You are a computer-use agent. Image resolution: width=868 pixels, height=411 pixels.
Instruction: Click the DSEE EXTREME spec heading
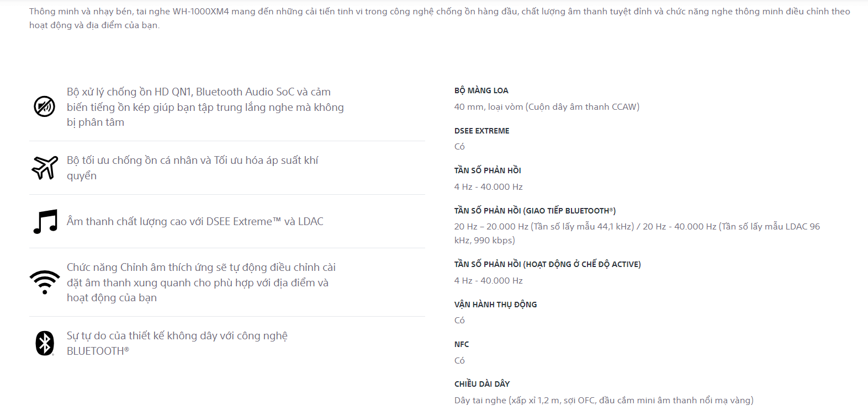[x=481, y=131]
